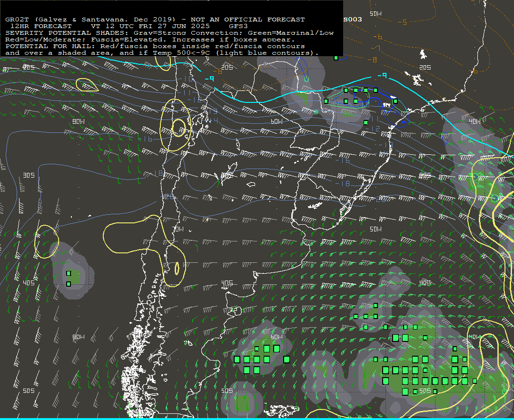Image resolution: width=514 pixels, height=420 pixels.
Task: Click the 'VT 12 UTC FRI 27 JUN 2025' valid time
Action: [x=150, y=26]
